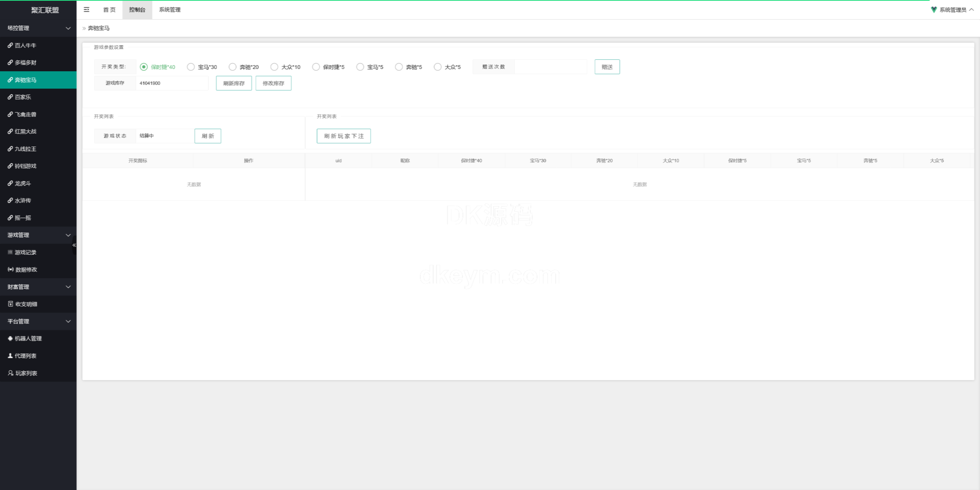Click the sidebar collapse arrow handle

click(x=74, y=245)
